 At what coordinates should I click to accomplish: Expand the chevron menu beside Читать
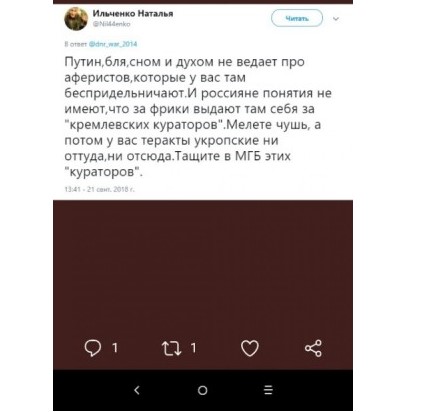(336, 19)
